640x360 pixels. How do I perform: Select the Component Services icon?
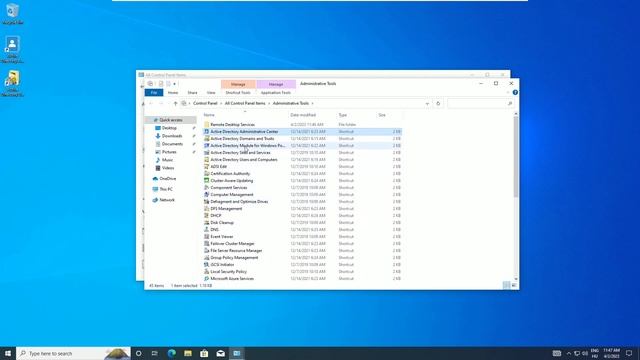pos(207,187)
